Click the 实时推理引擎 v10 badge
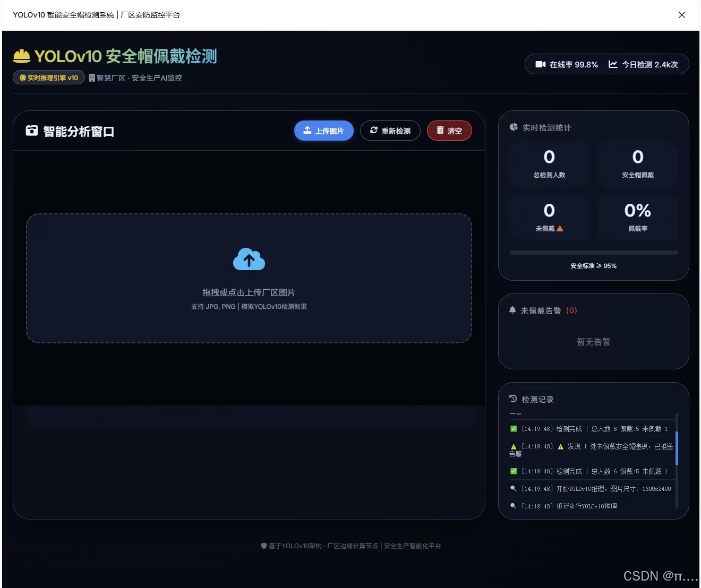 tap(49, 78)
